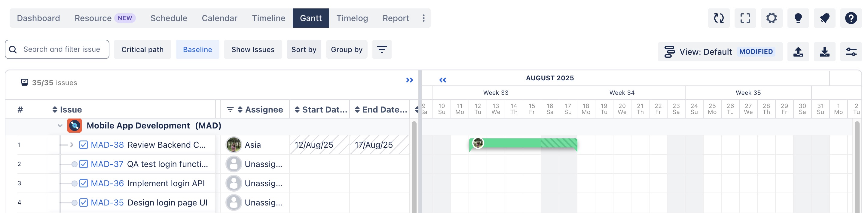Click the export upload icon
The height and width of the screenshot is (213, 868).
tap(798, 52)
